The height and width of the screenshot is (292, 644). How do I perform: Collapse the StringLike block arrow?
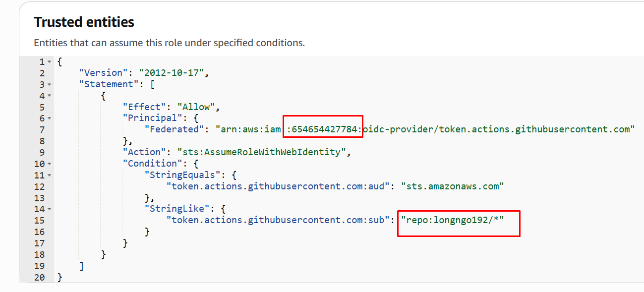pyautogui.click(x=49, y=209)
